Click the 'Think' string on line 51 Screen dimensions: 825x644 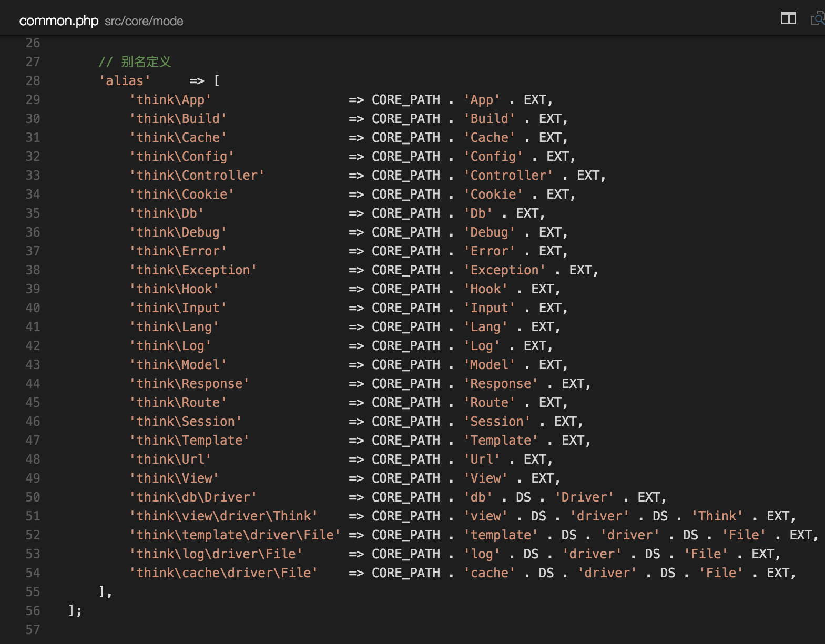tap(717, 516)
